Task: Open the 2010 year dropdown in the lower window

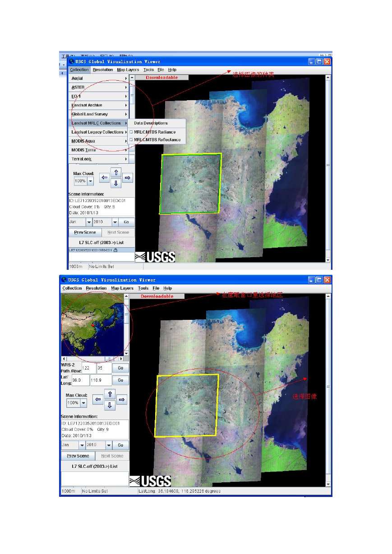Action: [109, 445]
